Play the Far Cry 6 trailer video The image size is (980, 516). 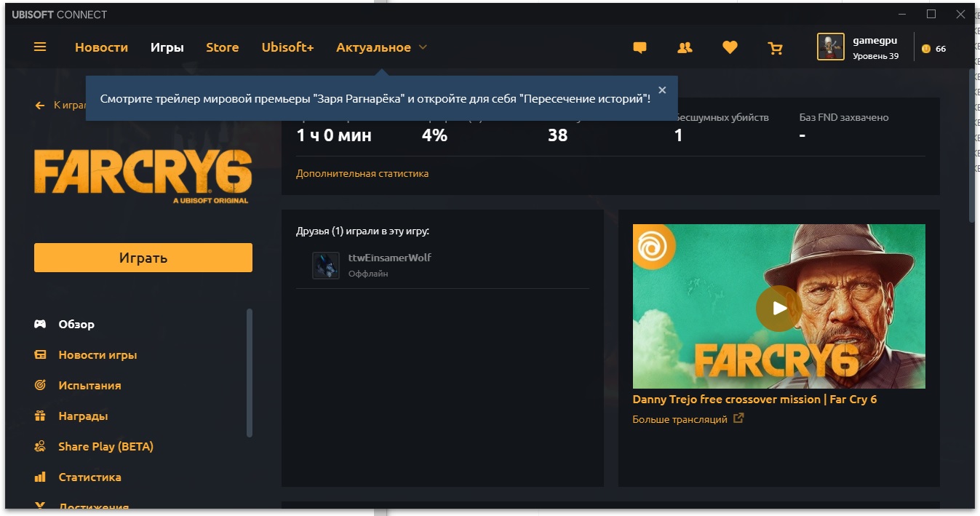point(779,307)
